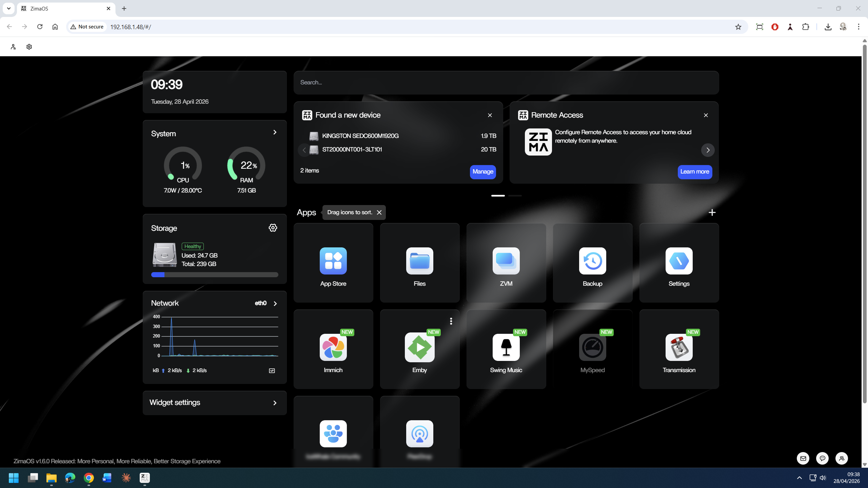Launch the ZVM app
Image resolution: width=868 pixels, height=488 pixels.
(506, 263)
